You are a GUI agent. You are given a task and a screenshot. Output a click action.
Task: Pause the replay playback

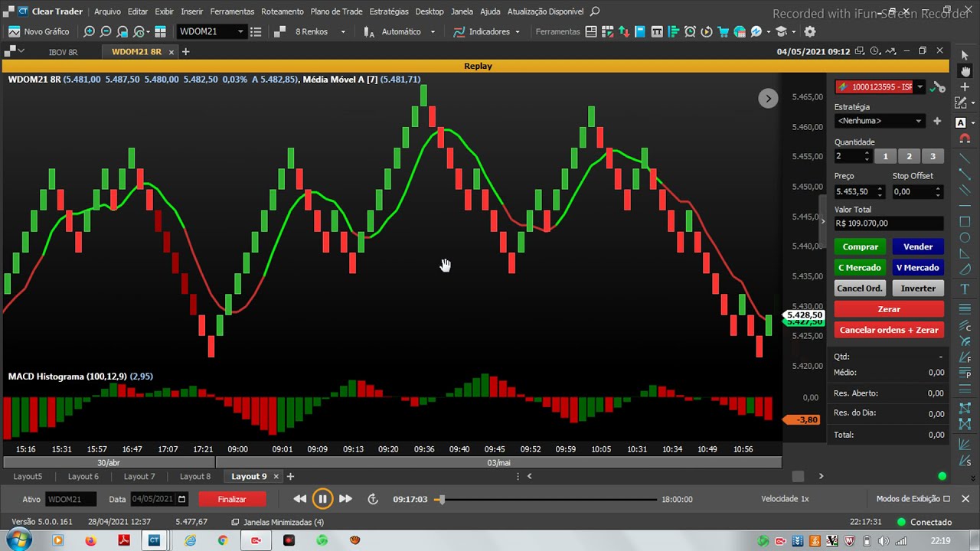tap(322, 499)
